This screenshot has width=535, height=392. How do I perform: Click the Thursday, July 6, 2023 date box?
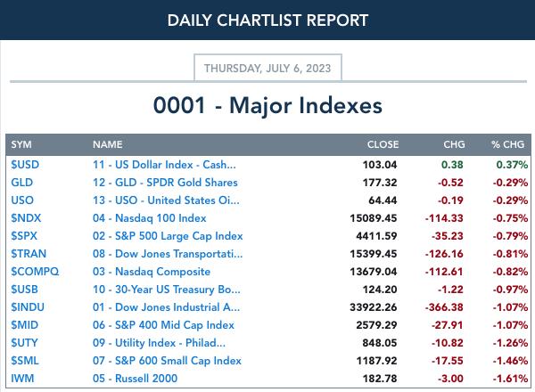[267, 68]
